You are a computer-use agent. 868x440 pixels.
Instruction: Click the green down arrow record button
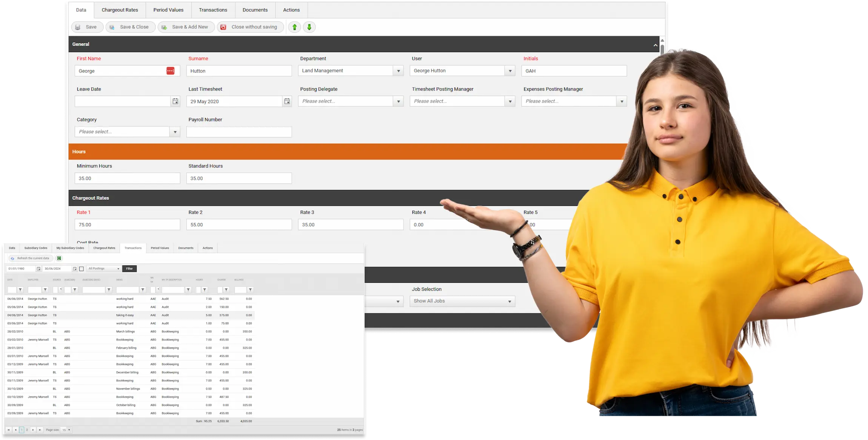point(309,27)
